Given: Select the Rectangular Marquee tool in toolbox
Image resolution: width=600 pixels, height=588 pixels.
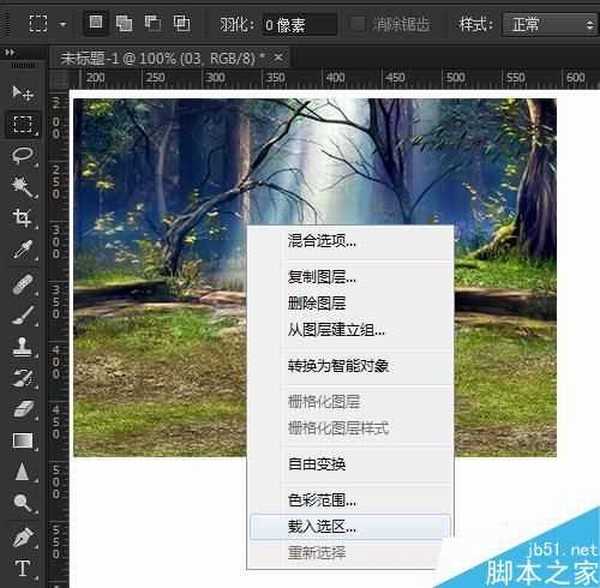Looking at the screenshot, I should (23, 124).
